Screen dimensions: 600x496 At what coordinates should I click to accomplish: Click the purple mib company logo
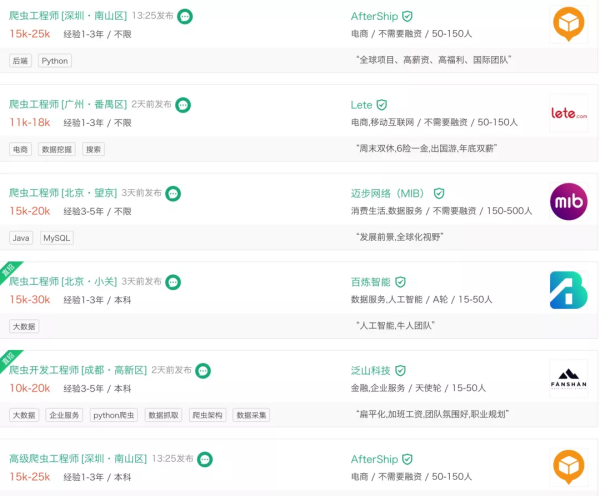click(569, 201)
